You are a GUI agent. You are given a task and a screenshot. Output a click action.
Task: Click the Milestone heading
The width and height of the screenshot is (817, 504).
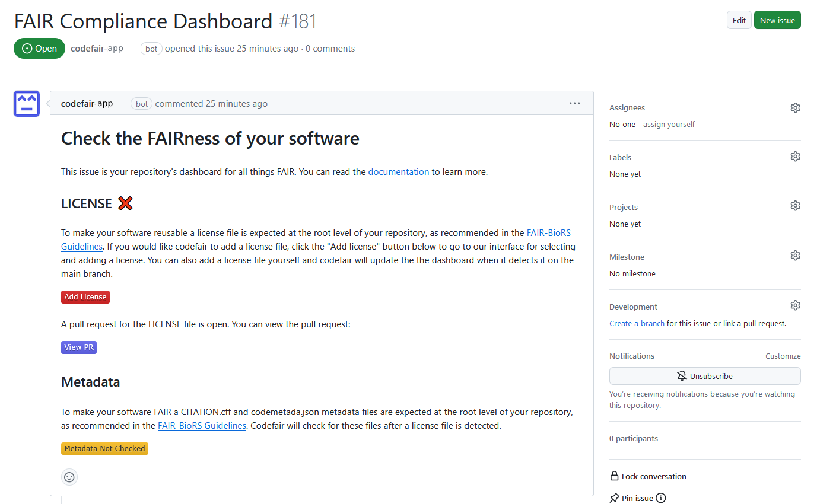tap(627, 257)
